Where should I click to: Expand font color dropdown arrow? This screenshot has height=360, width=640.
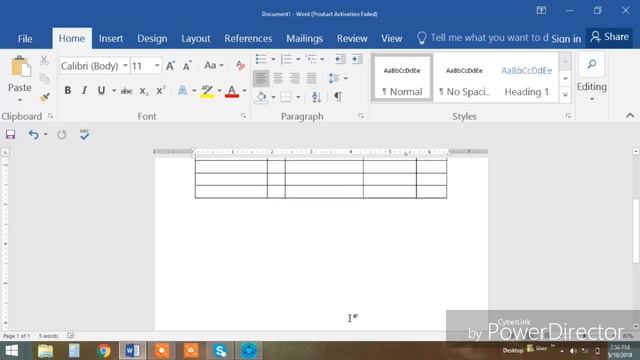coord(244,91)
